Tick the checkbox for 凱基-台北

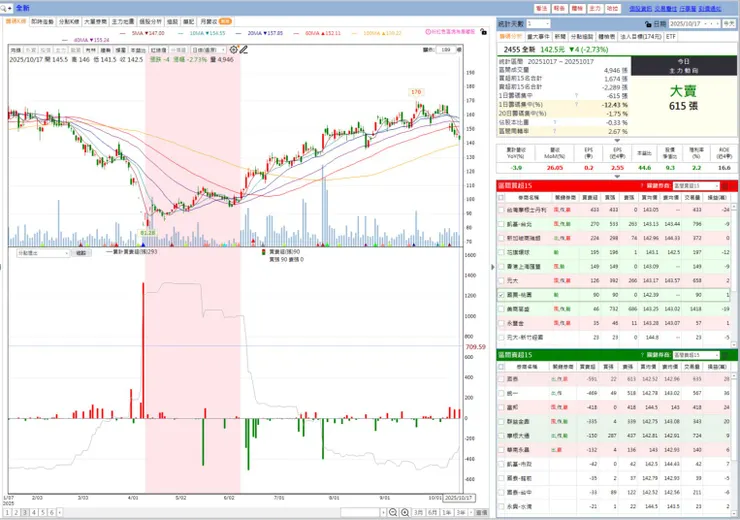(501, 224)
